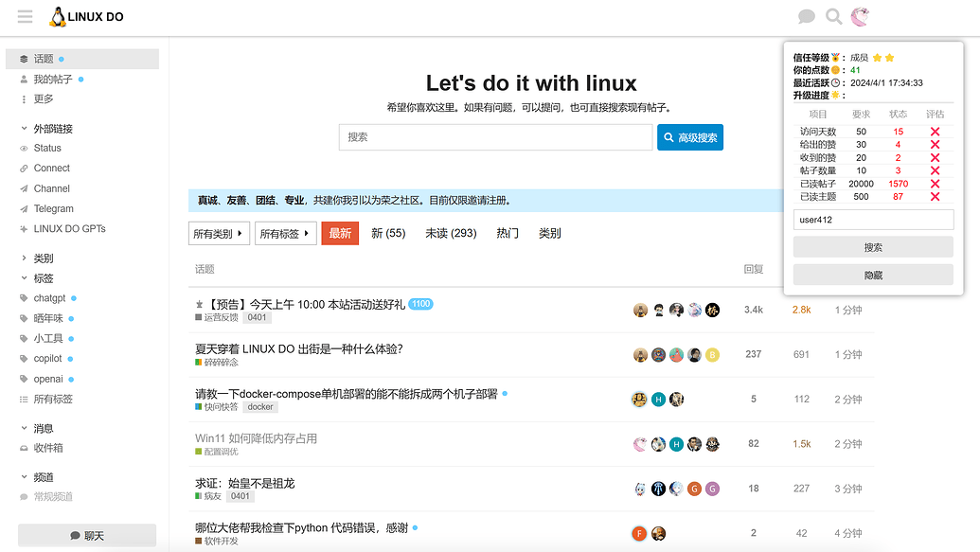Click the 搜索 button in the trust level panel
Screen dimensions: 980x552
(873, 247)
